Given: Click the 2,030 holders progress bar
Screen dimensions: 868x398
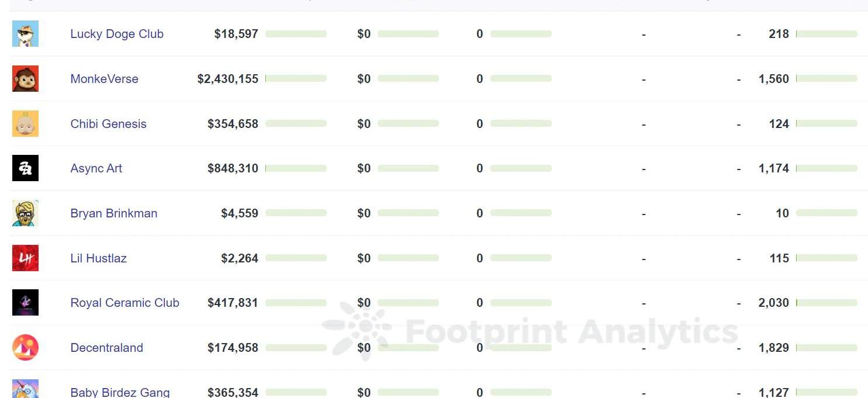Looking at the screenshot, I should (x=826, y=303).
